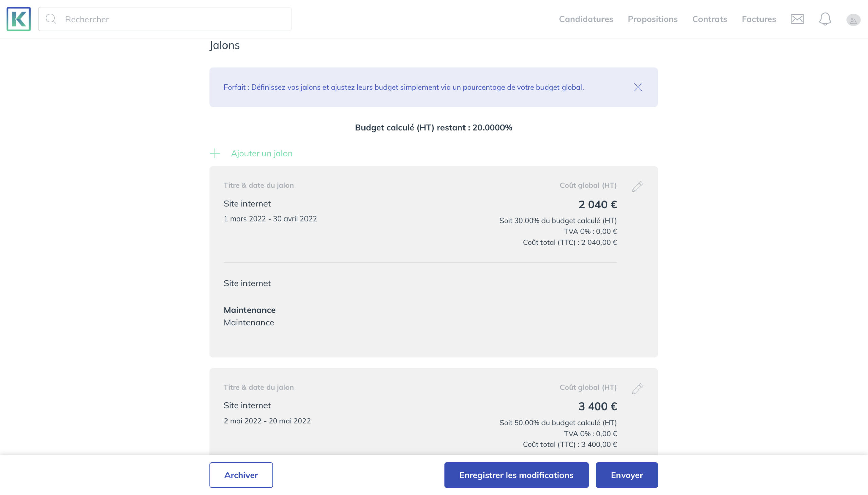Edit the 2 040 € milestone with pencil
The width and height of the screenshot is (868, 495).
click(637, 186)
